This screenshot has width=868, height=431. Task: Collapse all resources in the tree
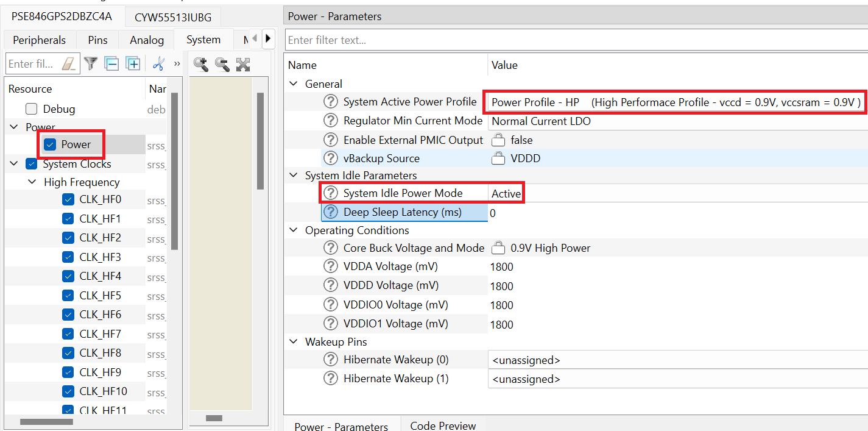111,63
